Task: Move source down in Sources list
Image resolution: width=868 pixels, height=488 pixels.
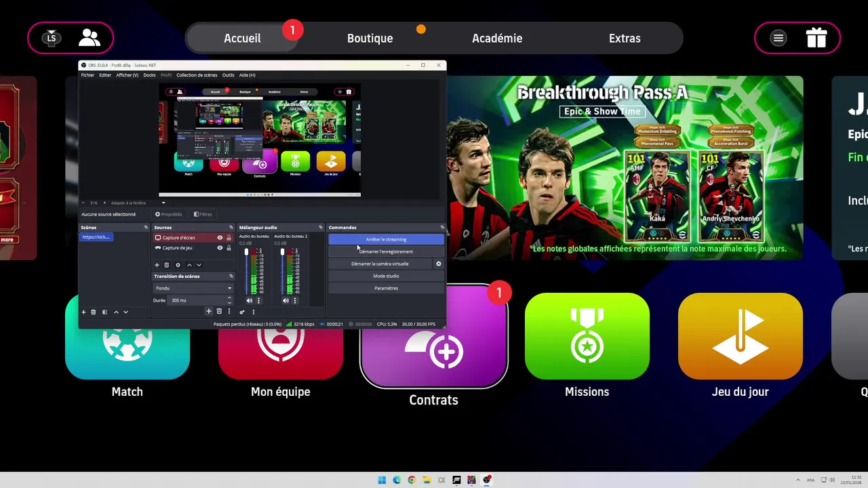Action: pos(199,265)
